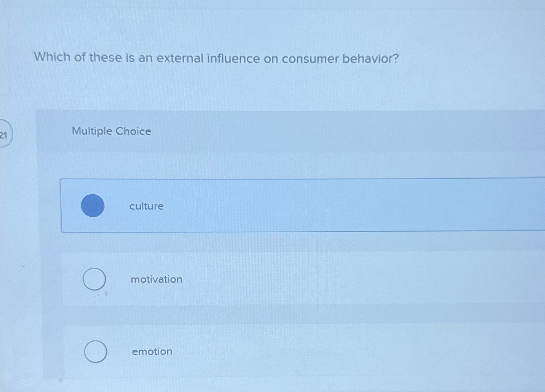Click the empty circle beside emotion

point(95,352)
